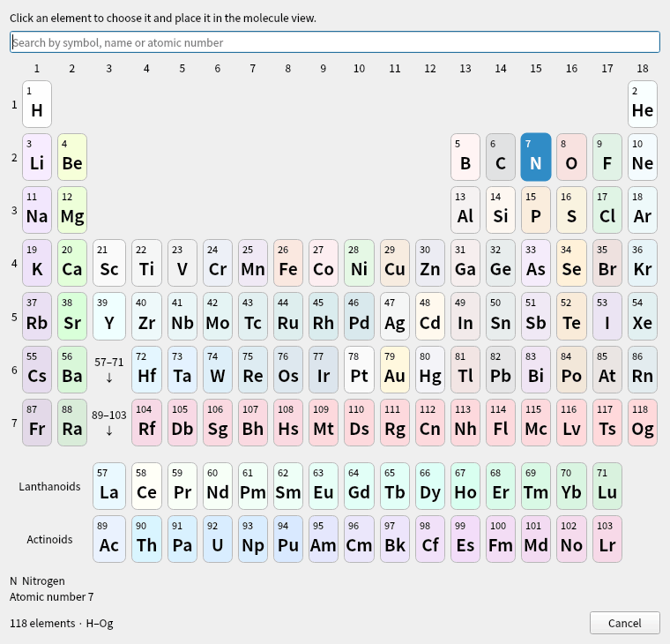Pick Carbon (C) from the table
This screenshot has width=670, height=644.
coord(501,157)
